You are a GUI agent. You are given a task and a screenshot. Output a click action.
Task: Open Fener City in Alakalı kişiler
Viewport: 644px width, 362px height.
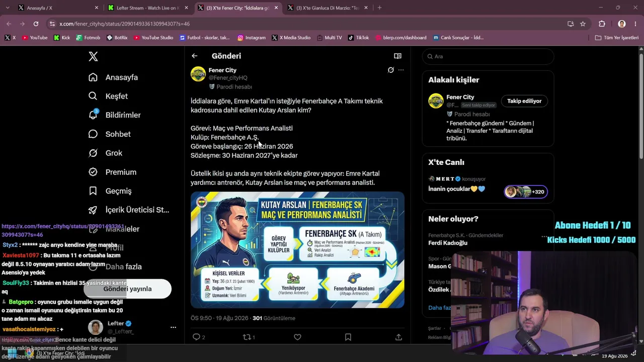click(460, 97)
